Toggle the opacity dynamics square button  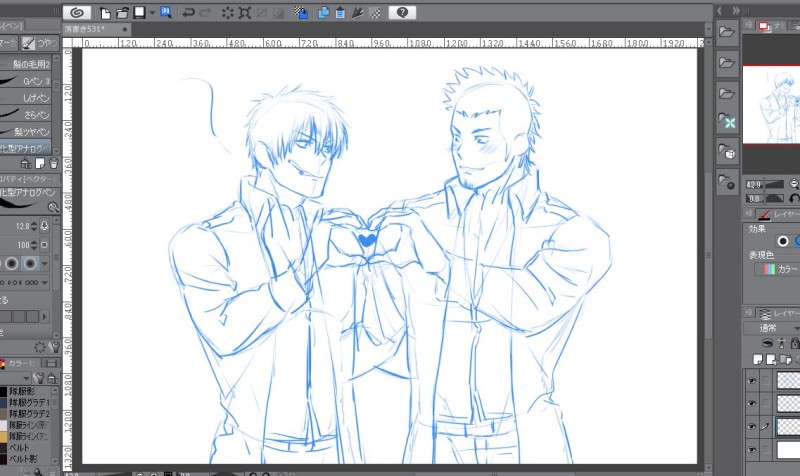click(x=44, y=245)
